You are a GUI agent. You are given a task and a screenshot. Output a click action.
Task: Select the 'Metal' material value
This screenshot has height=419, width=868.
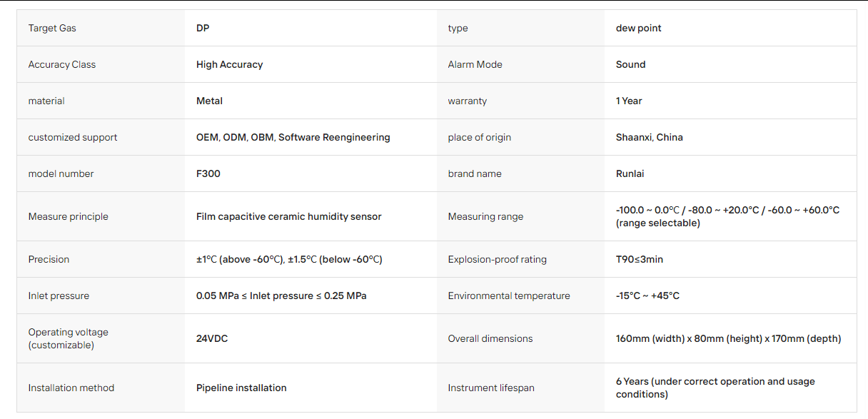click(x=210, y=101)
